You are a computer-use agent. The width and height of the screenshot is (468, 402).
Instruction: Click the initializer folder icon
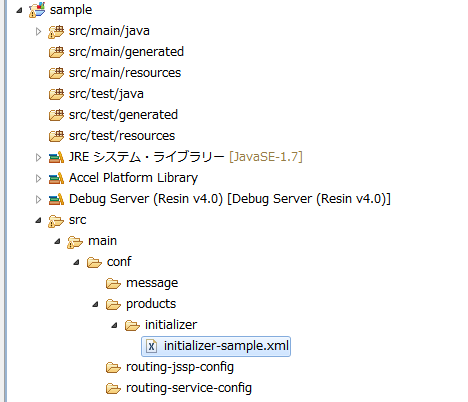(x=132, y=326)
